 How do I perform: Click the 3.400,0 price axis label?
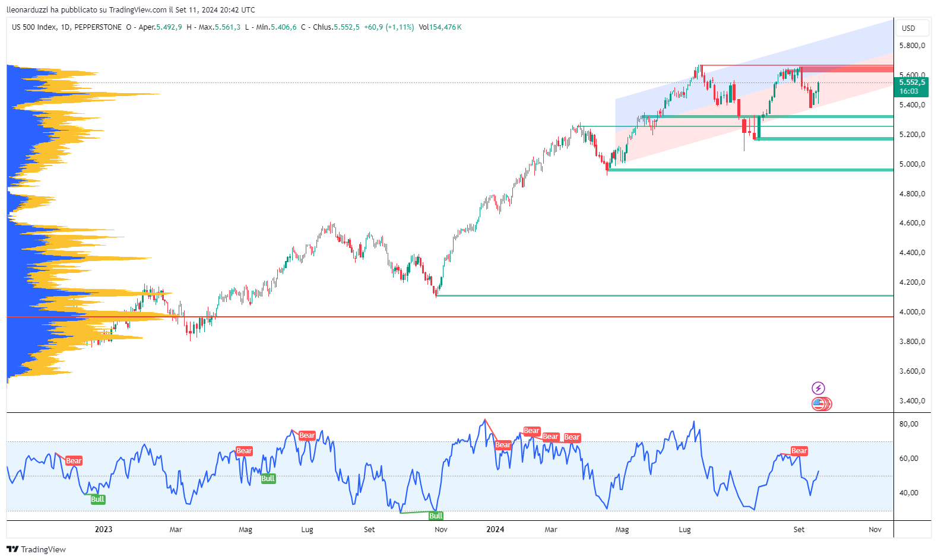point(912,401)
